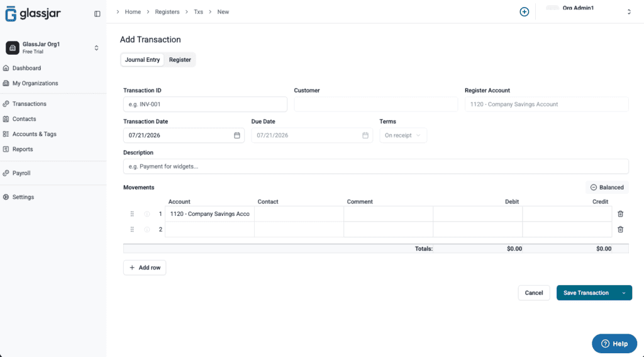Open the GlassJar Org1 organization switcher
This screenshot has width=644, height=357.
[x=53, y=48]
